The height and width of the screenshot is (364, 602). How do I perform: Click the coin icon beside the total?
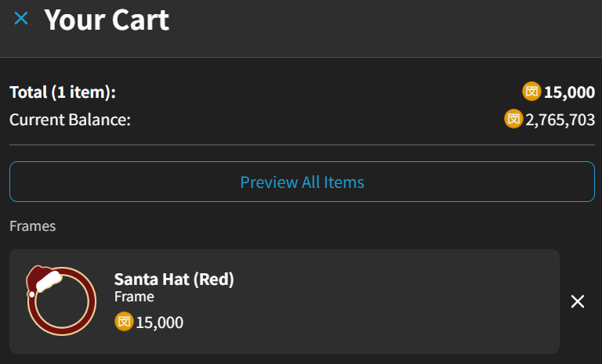[x=531, y=92]
